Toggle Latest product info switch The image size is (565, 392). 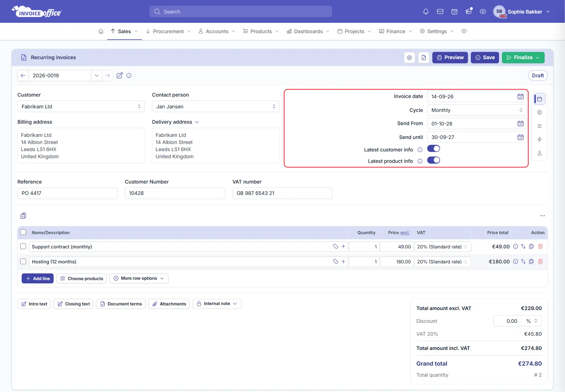tap(434, 160)
